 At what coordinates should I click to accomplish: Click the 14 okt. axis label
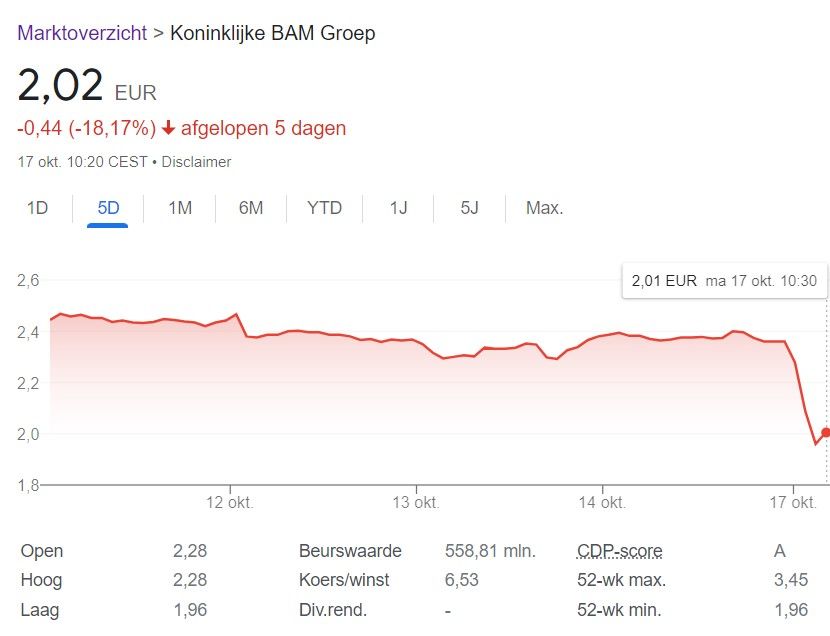[x=601, y=502]
